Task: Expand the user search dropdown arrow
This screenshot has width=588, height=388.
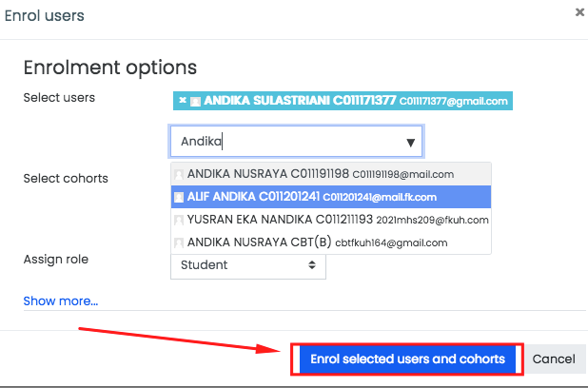Action: click(410, 143)
